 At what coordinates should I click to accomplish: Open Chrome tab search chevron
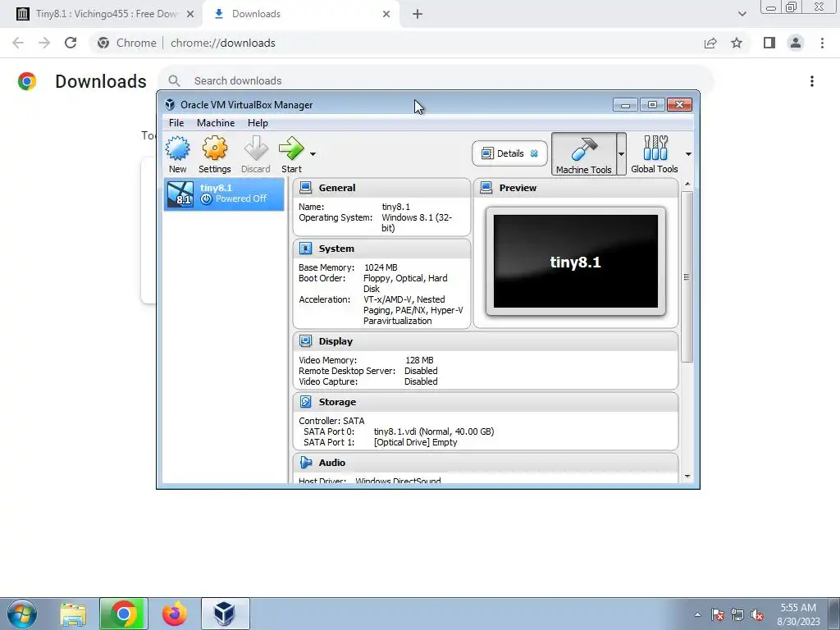click(x=742, y=14)
